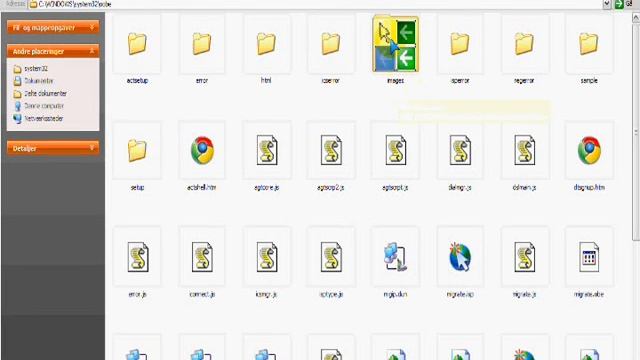
Task: Open the html folder
Action: tap(266, 44)
